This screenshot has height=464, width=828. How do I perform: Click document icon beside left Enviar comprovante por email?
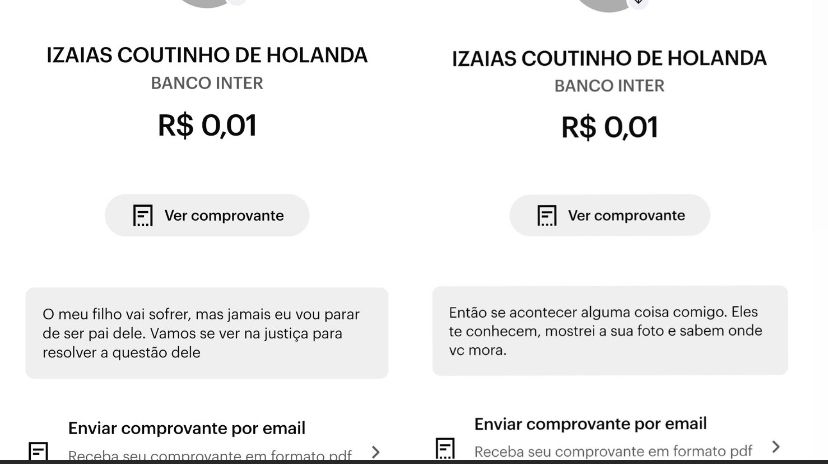pos(39,452)
